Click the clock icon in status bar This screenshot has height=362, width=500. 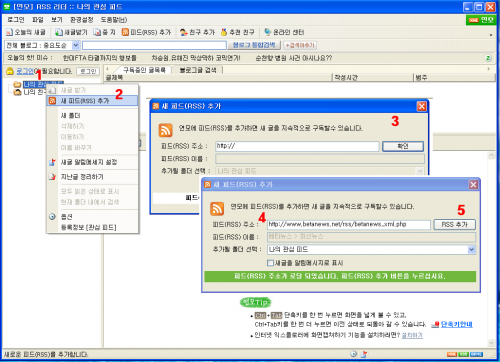(x=354, y=354)
